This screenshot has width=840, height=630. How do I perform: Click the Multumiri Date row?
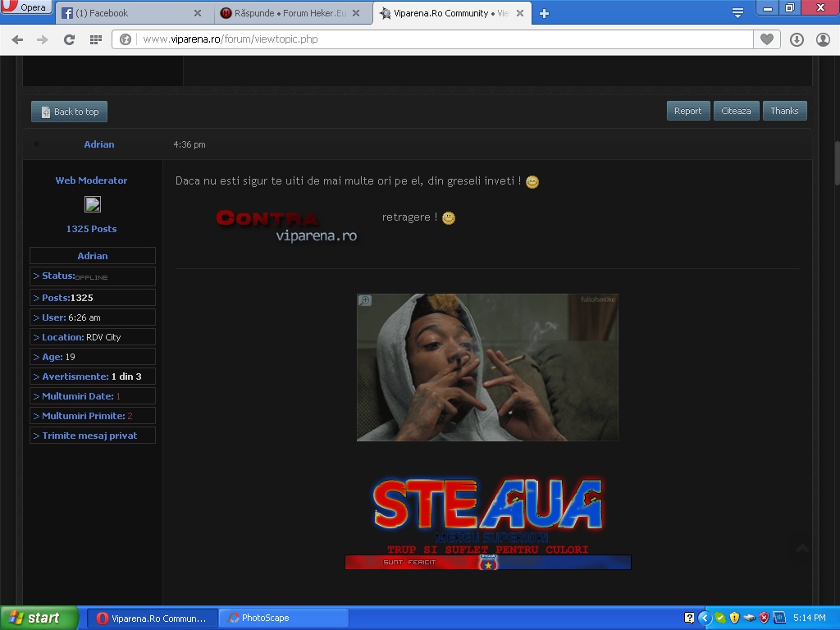tap(93, 396)
